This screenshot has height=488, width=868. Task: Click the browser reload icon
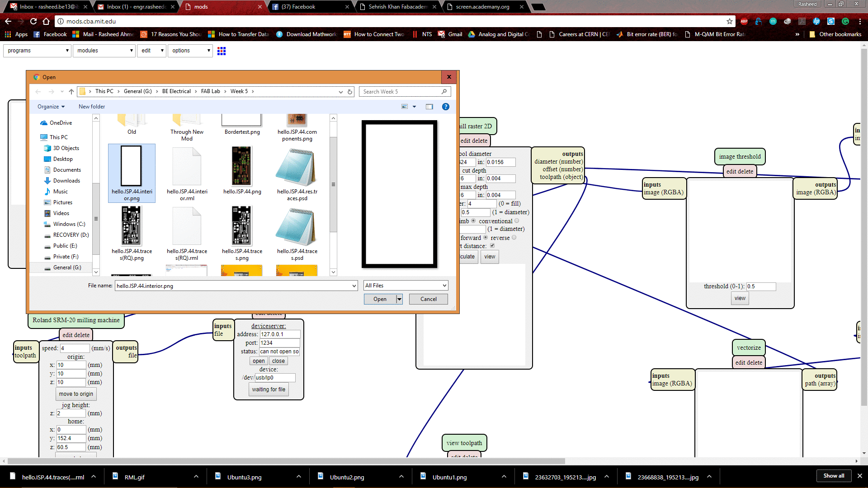(x=33, y=21)
